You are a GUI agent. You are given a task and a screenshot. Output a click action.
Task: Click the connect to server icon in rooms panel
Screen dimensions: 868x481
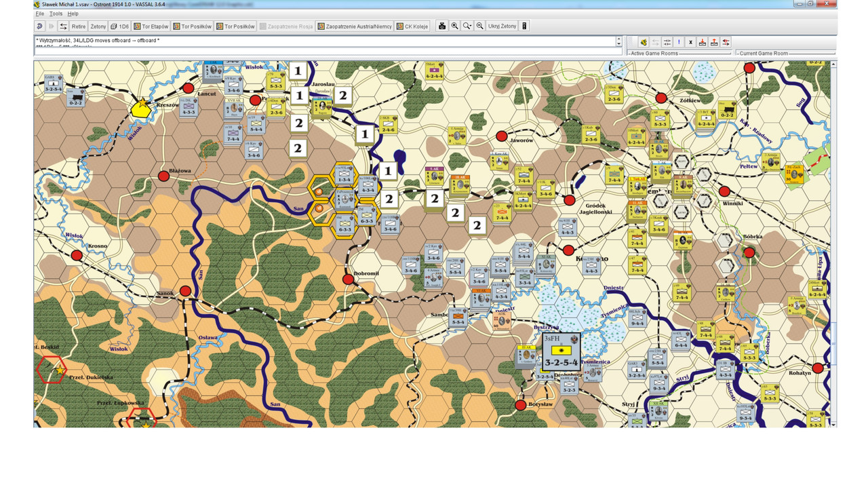click(x=644, y=42)
